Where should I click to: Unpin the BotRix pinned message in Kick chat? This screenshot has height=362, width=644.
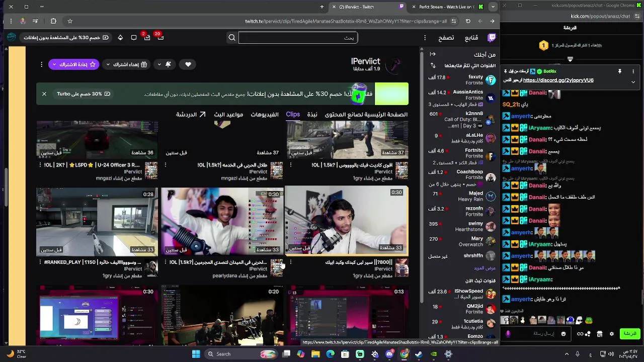click(620, 72)
